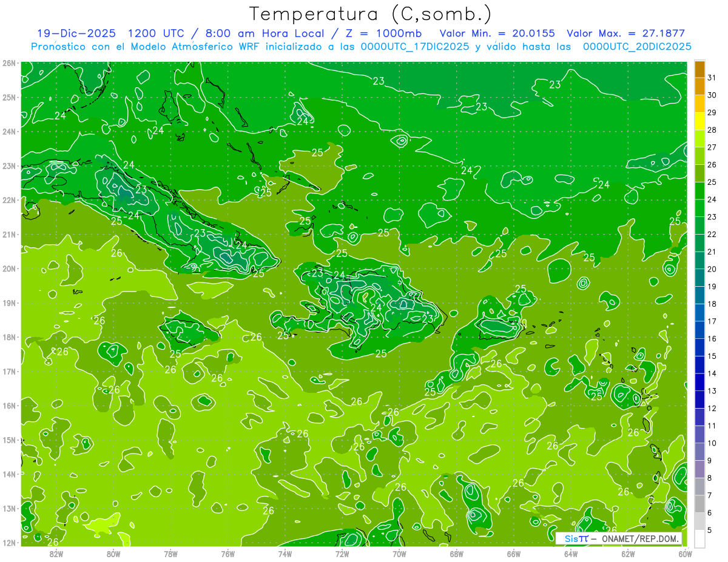Screen dimensions: 728x562
Task: Click the legend value 18
Action: pyautogui.click(x=712, y=304)
